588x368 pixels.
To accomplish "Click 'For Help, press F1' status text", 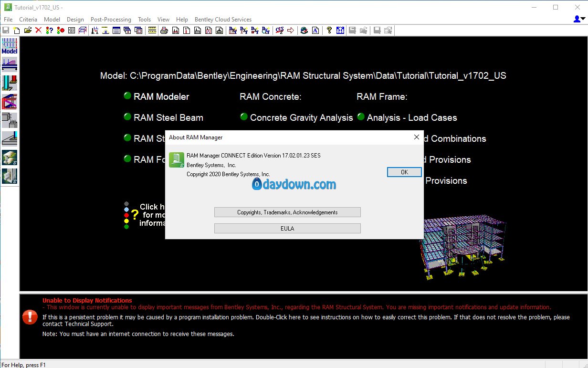I will [x=24, y=365].
